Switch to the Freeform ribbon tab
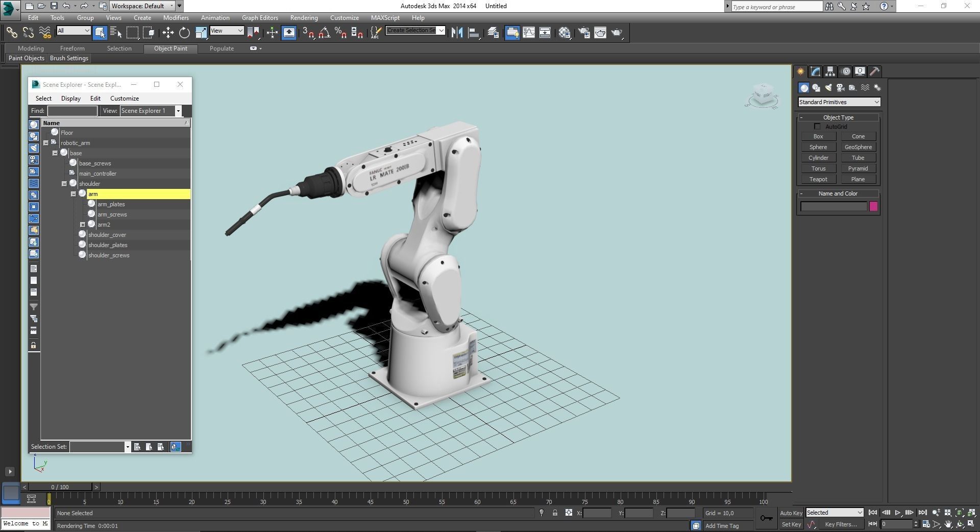980x532 pixels. click(x=72, y=49)
